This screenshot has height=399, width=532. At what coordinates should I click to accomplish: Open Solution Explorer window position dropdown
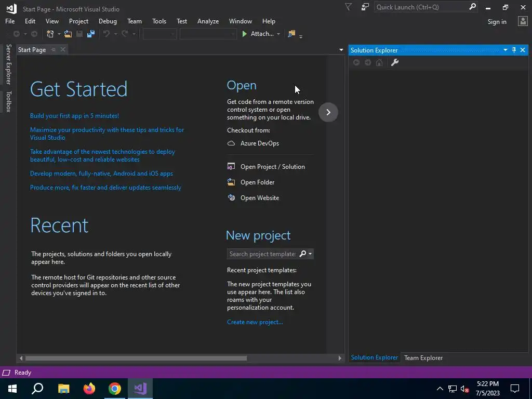tap(505, 50)
